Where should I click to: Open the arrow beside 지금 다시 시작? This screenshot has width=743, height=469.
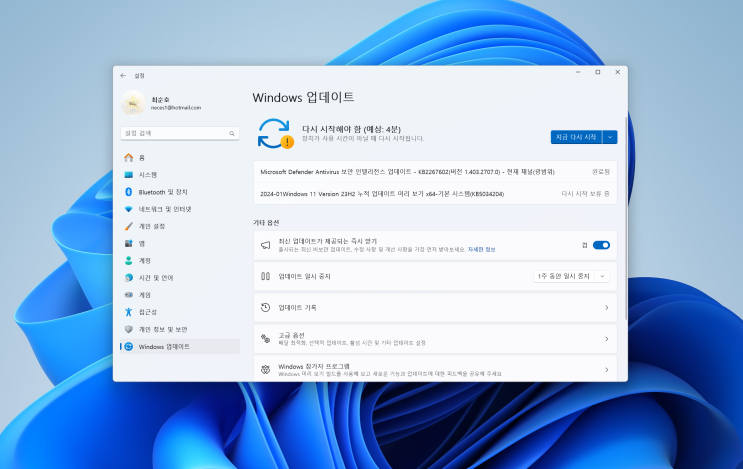[610, 137]
